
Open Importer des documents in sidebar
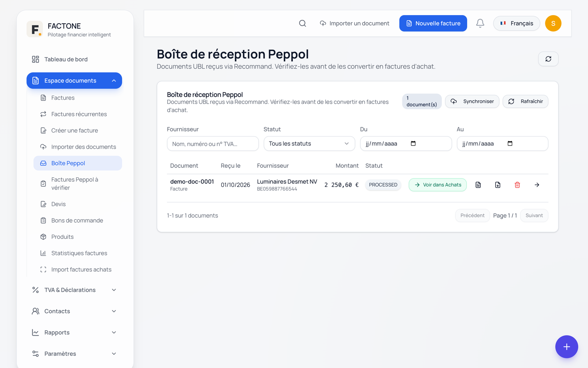(78, 147)
